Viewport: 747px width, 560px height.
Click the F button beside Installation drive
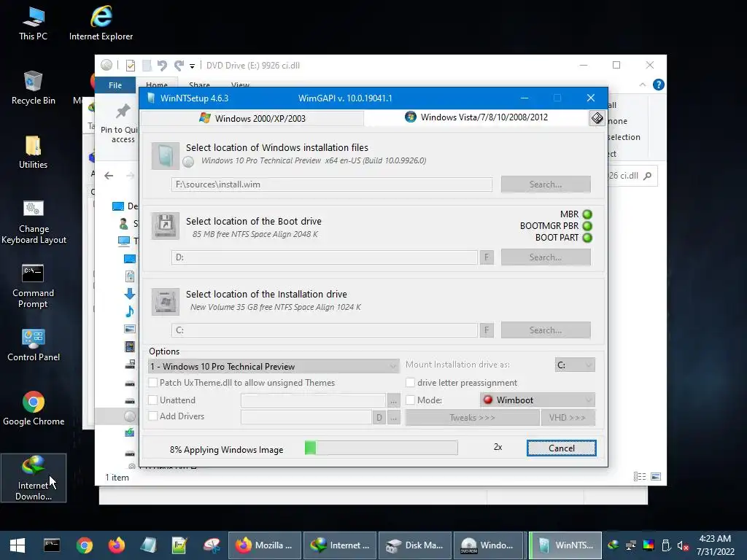click(x=487, y=330)
